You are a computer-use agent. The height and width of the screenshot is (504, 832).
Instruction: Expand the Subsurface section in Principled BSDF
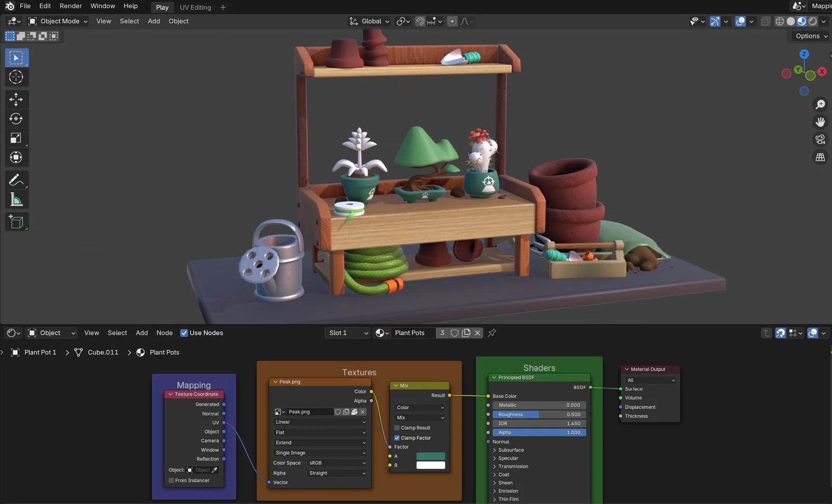(x=511, y=450)
